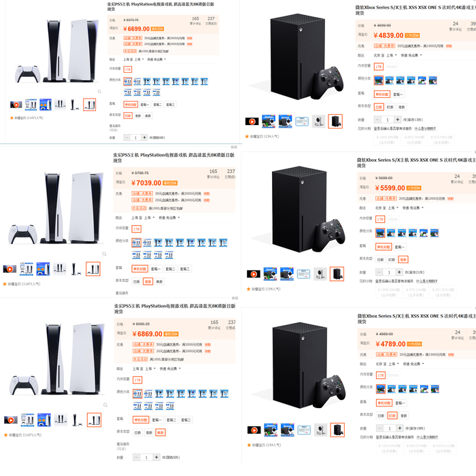Viewport: 476px width, 476px height.
Task: Play product video in ¥5599 Xbox listing
Action: [x=254, y=274]
